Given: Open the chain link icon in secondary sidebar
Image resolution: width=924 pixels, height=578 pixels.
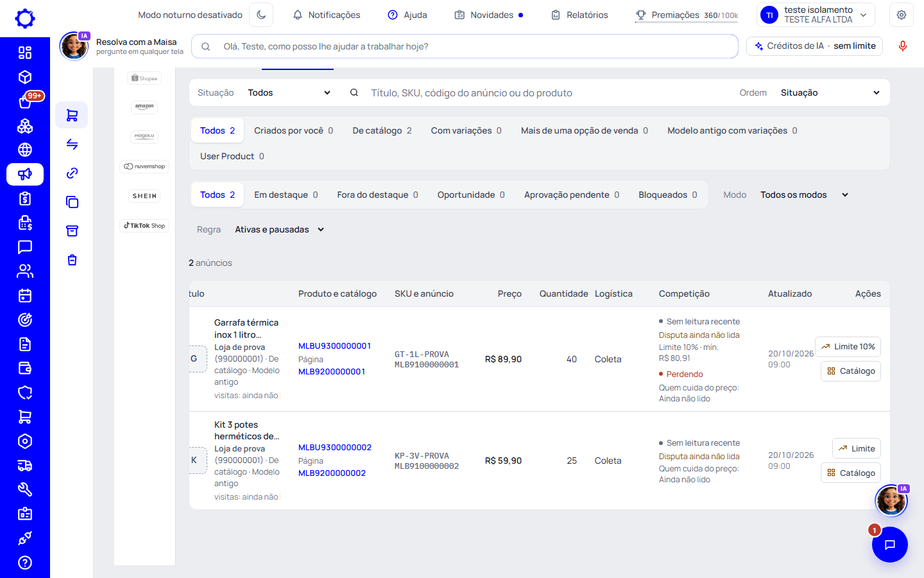Looking at the screenshot, I should [x=72, y=173].
